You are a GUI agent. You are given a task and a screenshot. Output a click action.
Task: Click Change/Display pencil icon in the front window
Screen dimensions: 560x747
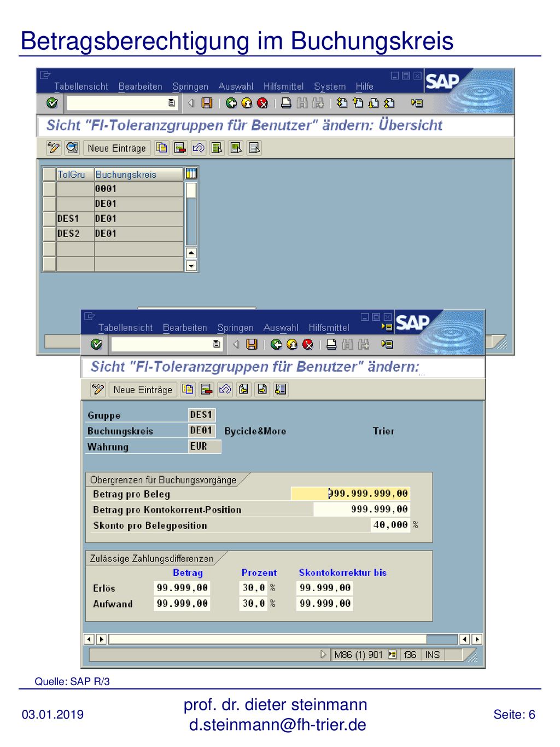click(98, 389)
